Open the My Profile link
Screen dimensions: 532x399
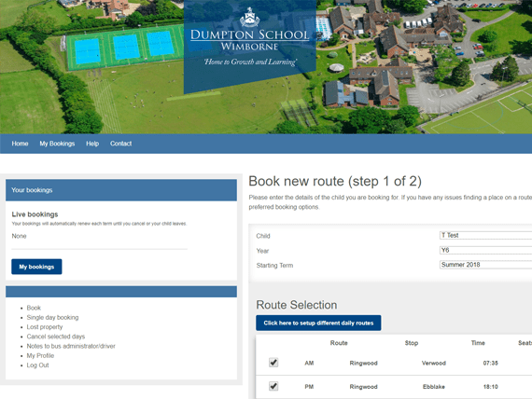pyautogui.click(x=40, y=355)
